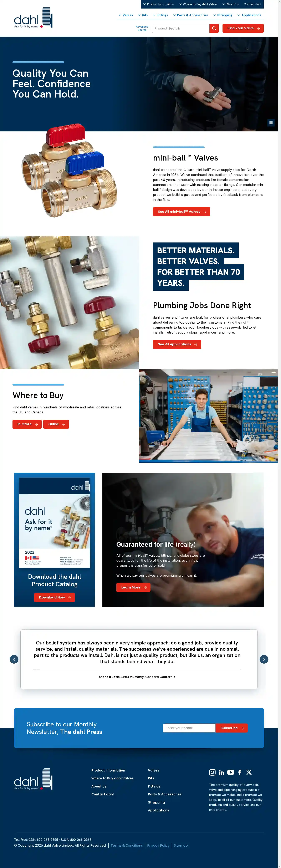Screen dimensions: 281x868
Task: Pause the hero video slideshow
Action: [x=271, y=123]
